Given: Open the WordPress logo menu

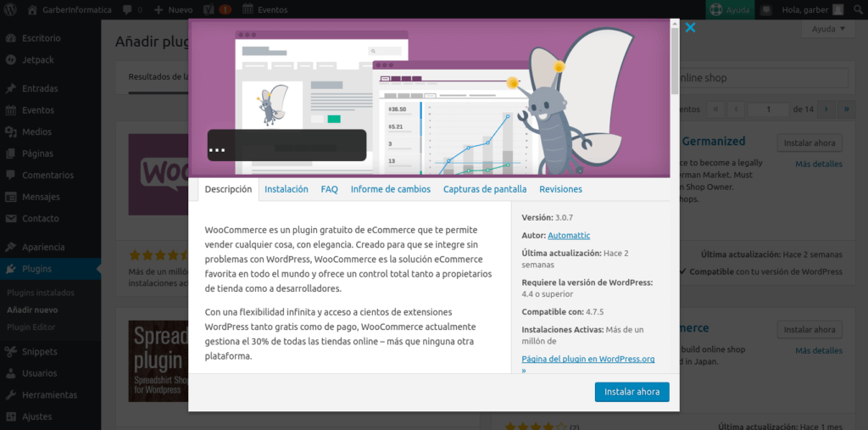Looking at the screenshot, I should coord(10,9).
